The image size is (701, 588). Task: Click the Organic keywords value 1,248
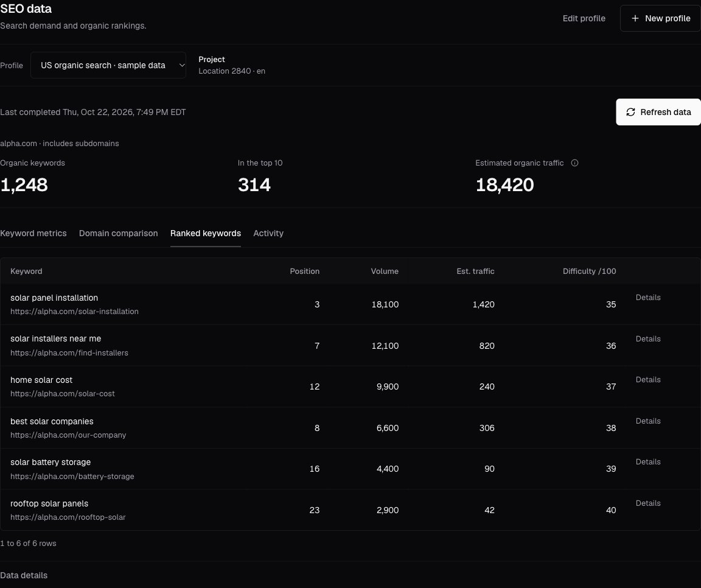(24, 185)
